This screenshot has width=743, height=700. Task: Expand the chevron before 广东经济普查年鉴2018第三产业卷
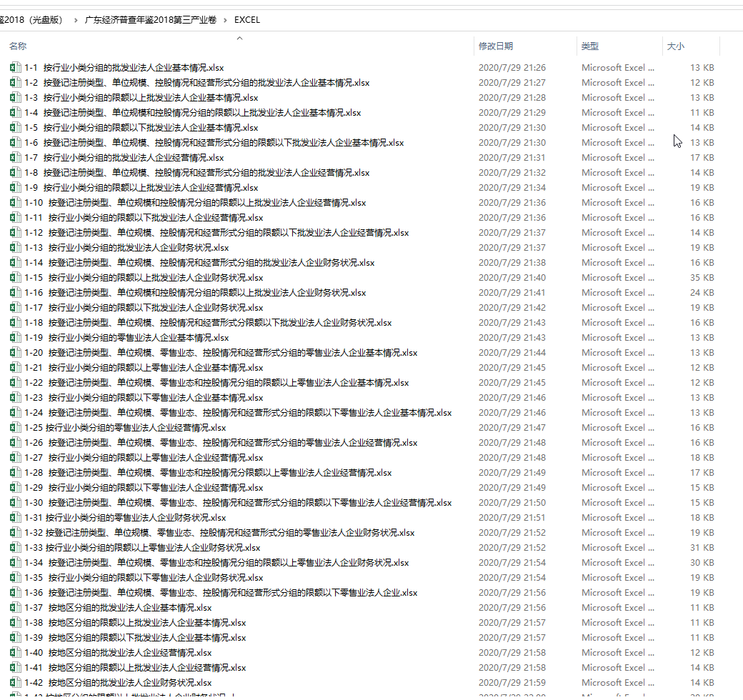click(x=75, y=20)
